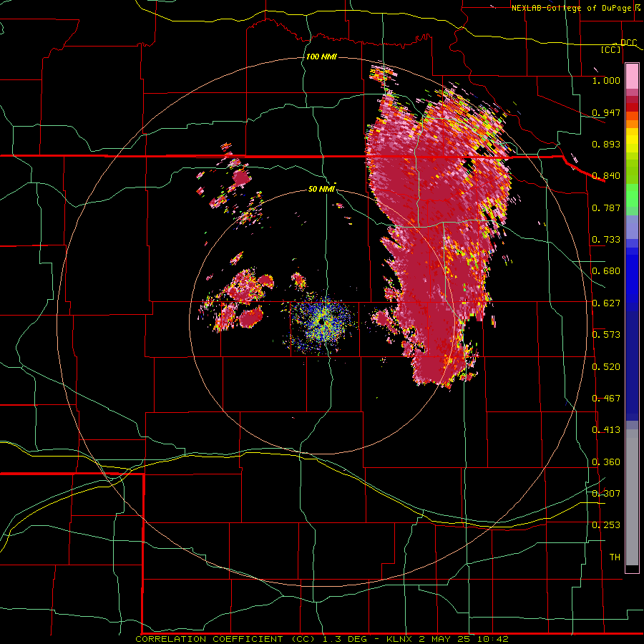
Task: Pick the bright green segment of the color bar
Action: click(x=632, y=195)
